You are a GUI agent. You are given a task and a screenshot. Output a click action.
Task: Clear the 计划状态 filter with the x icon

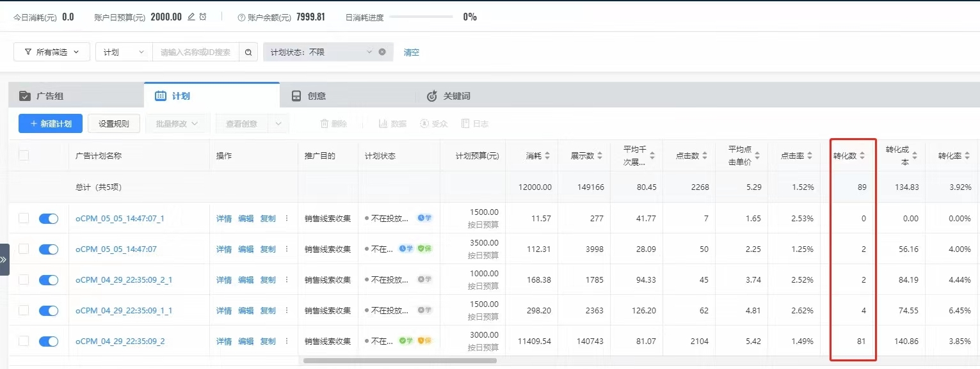(382, 52)
